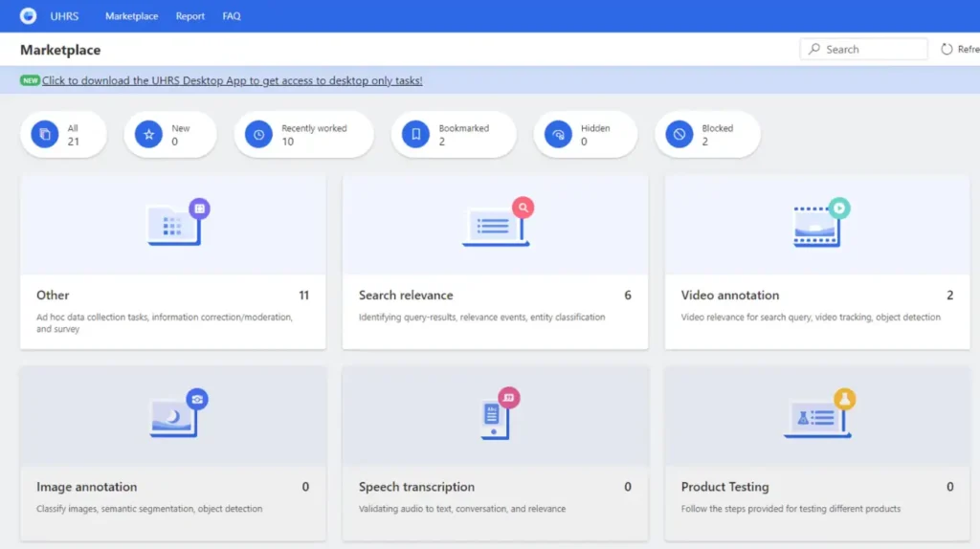This screenshot has height=549, width=980.
Task: Focus the Search input field
Action: [864, 49]
